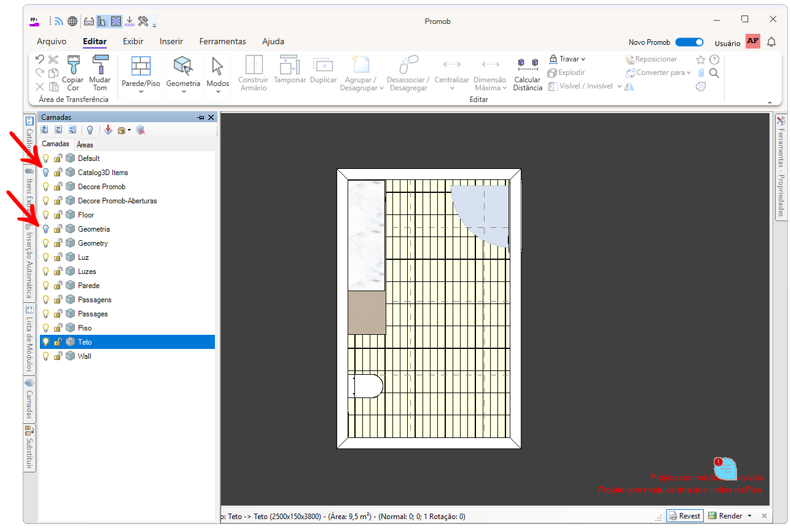This screenshot has width=791, height=532.
Task: Toggle visibility bulb of Geometria layer
Action: coord(45,229)
